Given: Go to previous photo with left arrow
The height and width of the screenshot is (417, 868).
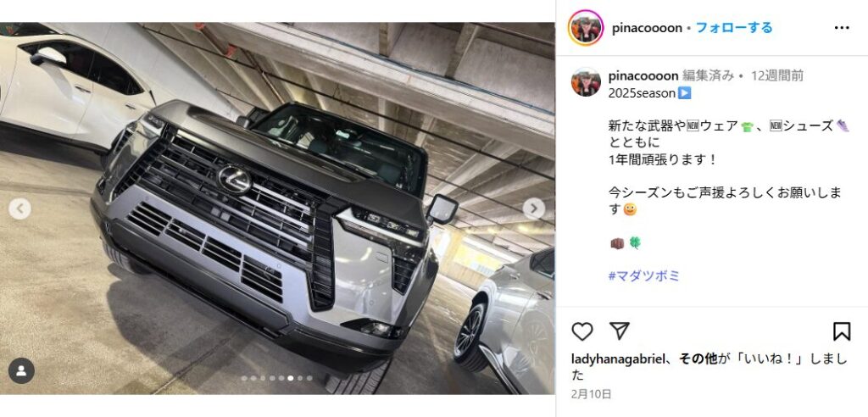Looking at the screenshot, I should click(20, 208).
